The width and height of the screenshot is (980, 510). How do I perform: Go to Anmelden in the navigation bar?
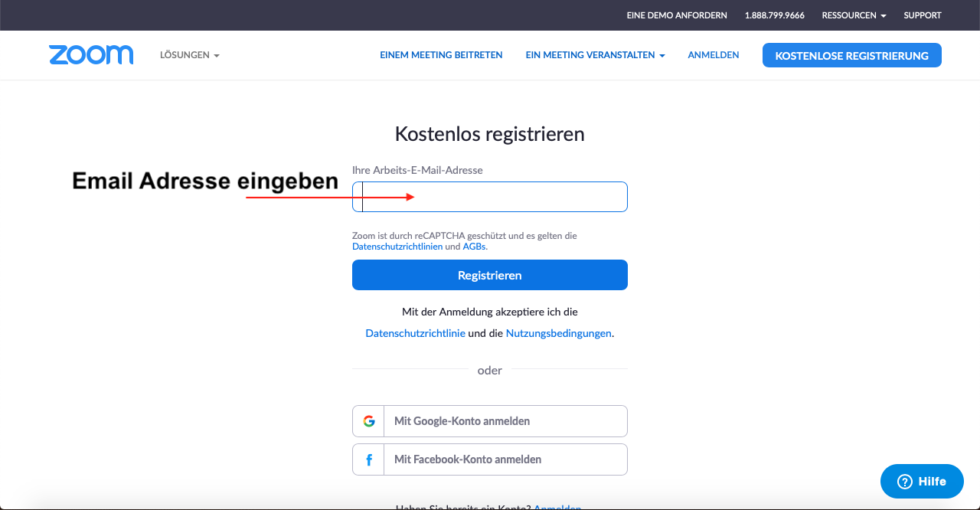pos(713,55)
